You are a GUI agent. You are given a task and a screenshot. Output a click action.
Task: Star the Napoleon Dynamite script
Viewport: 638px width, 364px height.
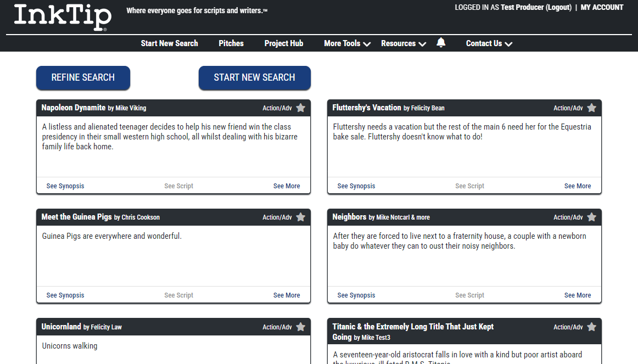tap(300, 108)
